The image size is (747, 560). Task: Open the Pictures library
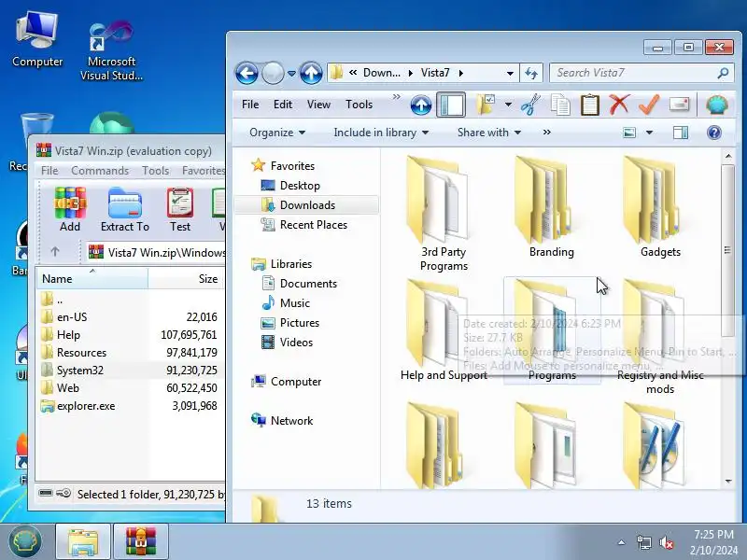[x=300, y=322]
